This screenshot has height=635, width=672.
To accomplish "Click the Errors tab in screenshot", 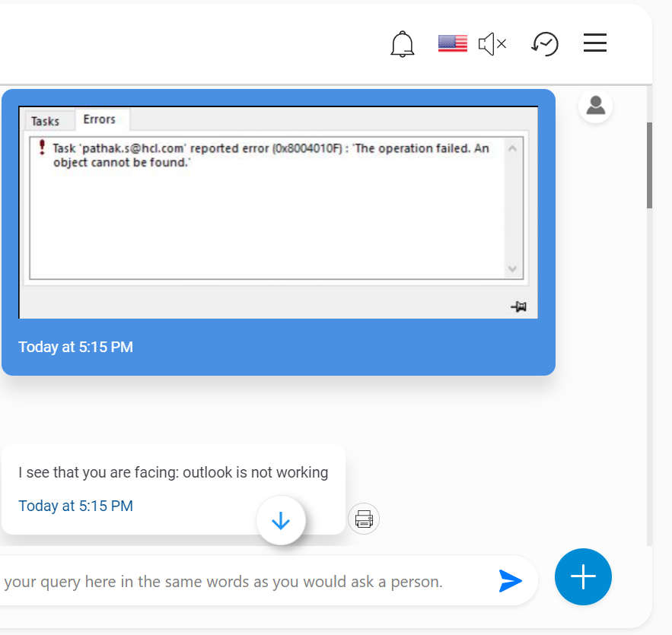I will (x=100, y=119).
